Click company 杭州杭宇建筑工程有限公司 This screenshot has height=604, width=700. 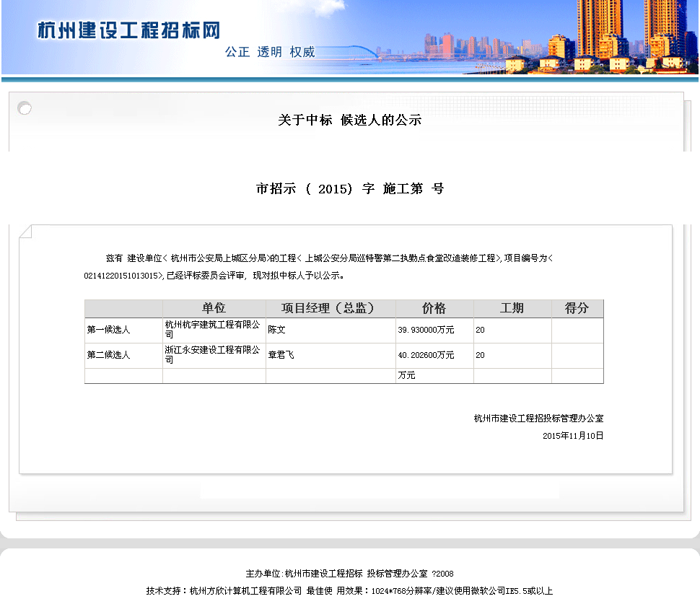pos(212,330)
